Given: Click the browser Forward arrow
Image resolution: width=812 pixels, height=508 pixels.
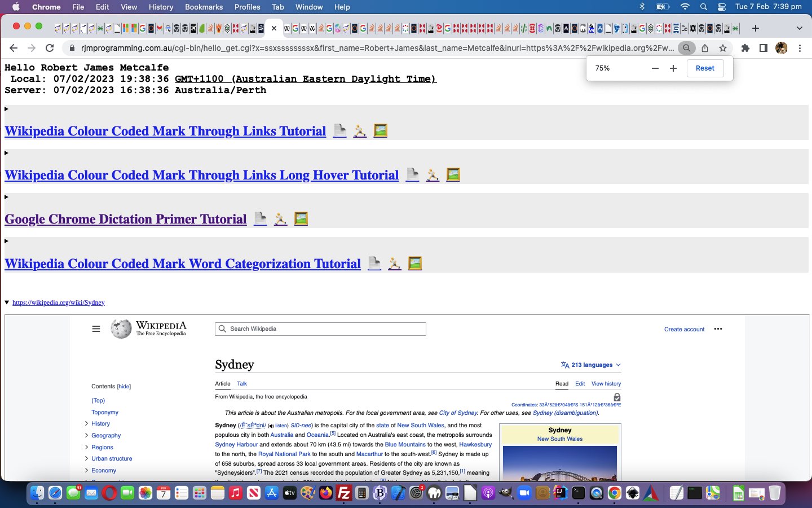Looking at the screenshot, I should (32, 48).
